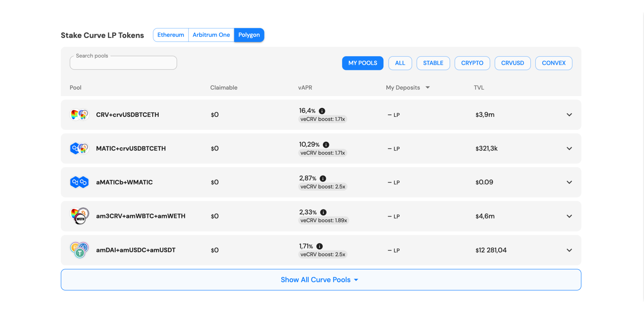The width and height of the screenshot is (644, 314).
Task: Open the vAPR info icon beside 10,29%
Action: tap(326, 144)
